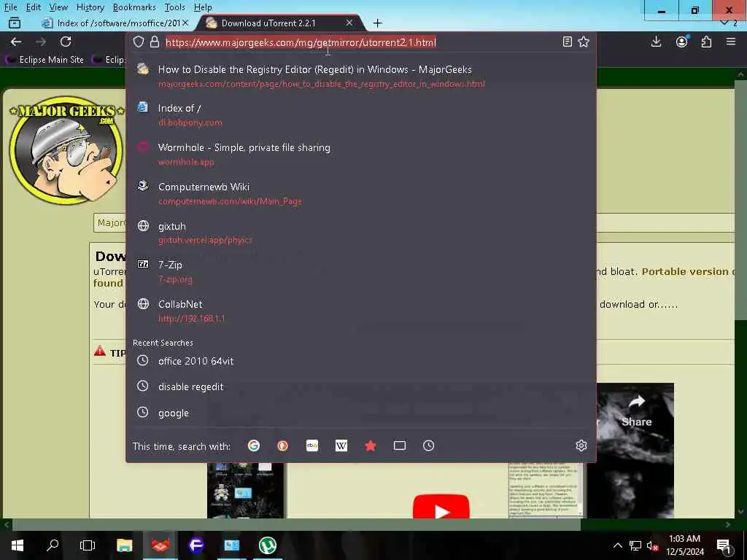Viewport: 747px width, 560px height.
Task: Select How to Disable the Registry Editor suggestion
Action: click(360, 76)
